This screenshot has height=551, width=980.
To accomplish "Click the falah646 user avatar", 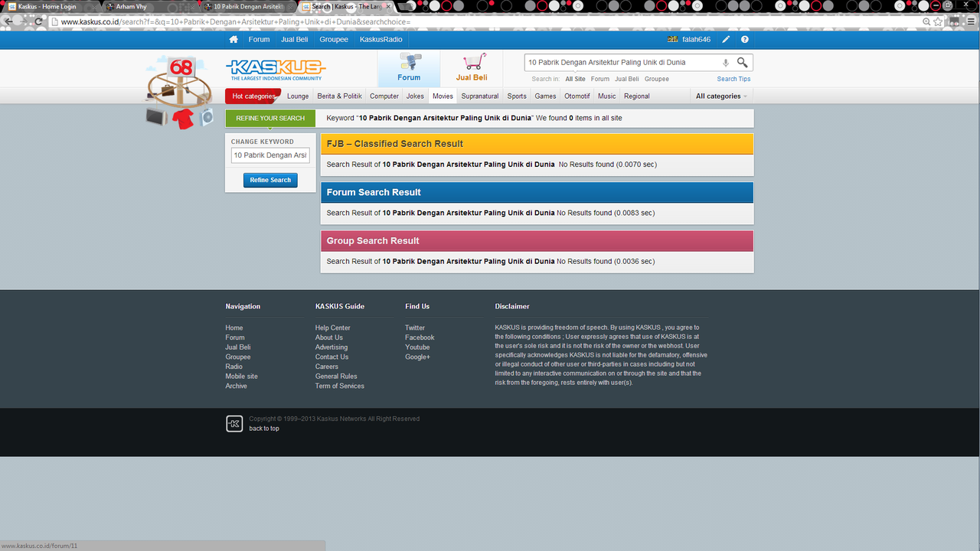I will pyautogui.click(x=673, y=40).
